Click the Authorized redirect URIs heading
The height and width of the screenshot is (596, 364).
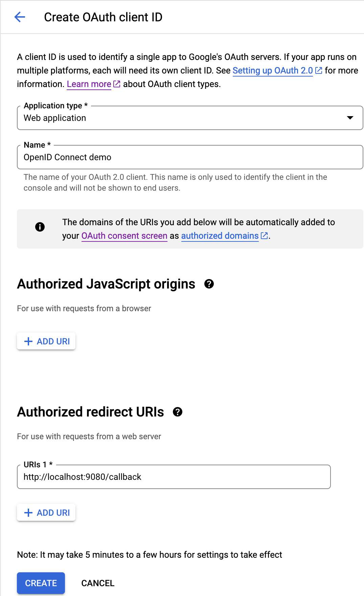click(x=90, y=412)
